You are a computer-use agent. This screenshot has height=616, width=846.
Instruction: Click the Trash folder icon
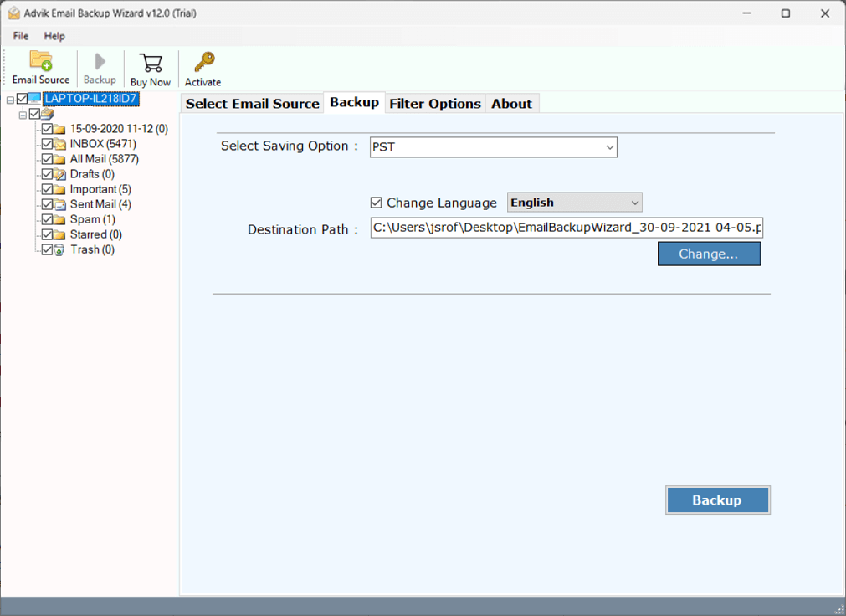60,249
